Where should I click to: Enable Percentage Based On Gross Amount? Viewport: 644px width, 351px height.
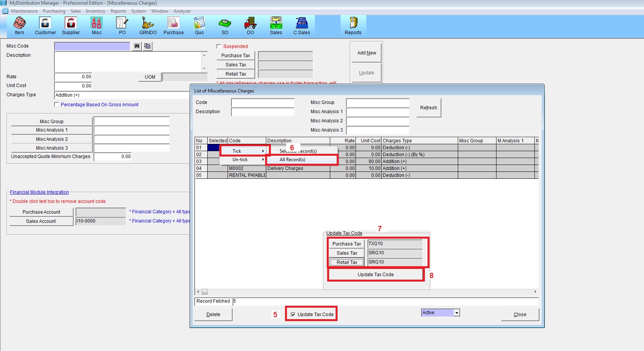57,105
